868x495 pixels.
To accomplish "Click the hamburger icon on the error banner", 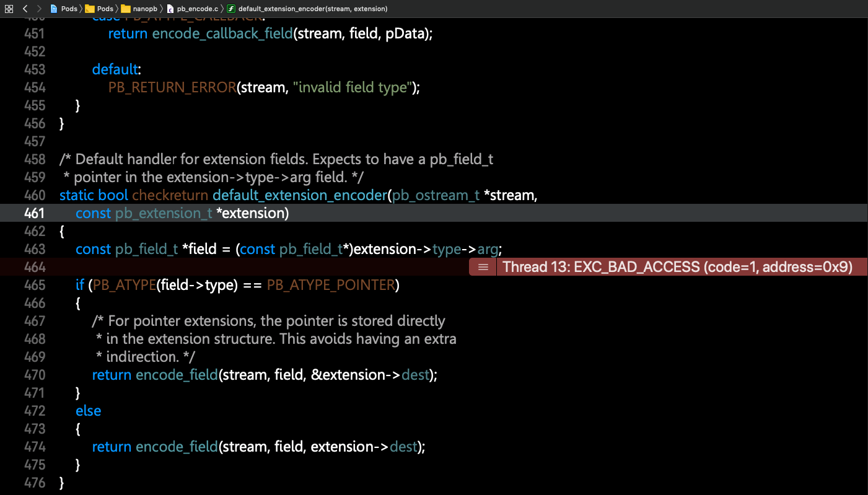I will pyautogui.click(x=483, y=267).
